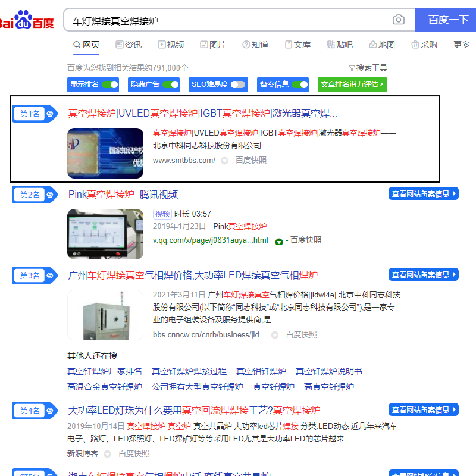
Task: Switch to the 文库 tab
Action: tap(298, 45)
